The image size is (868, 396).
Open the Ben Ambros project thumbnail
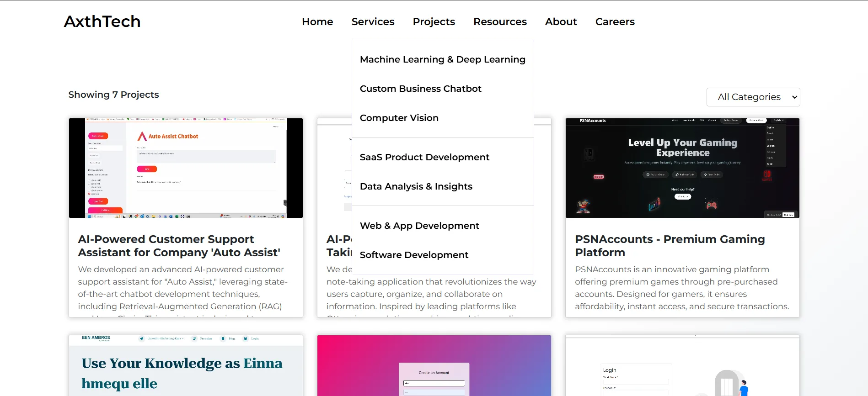(186, 365)
